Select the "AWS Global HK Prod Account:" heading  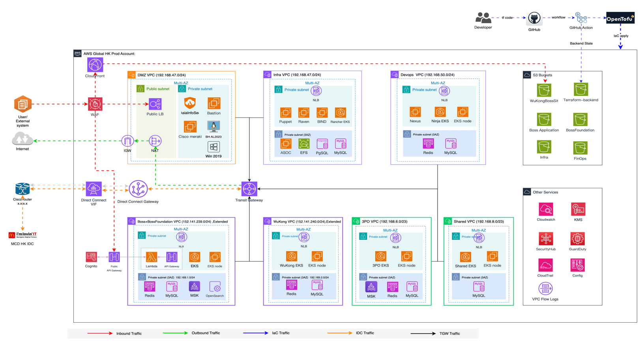click(109, 54)
